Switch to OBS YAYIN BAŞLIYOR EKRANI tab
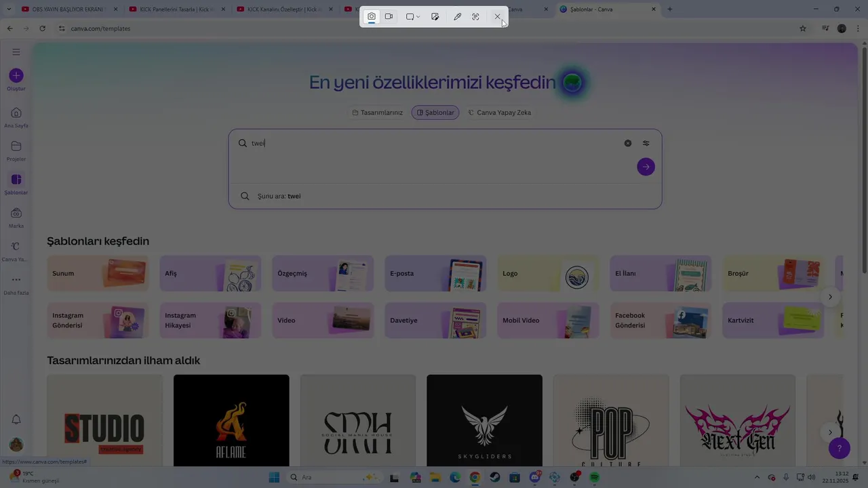The image size is (868, 488). pyautogui.click(x=68, y=9)
